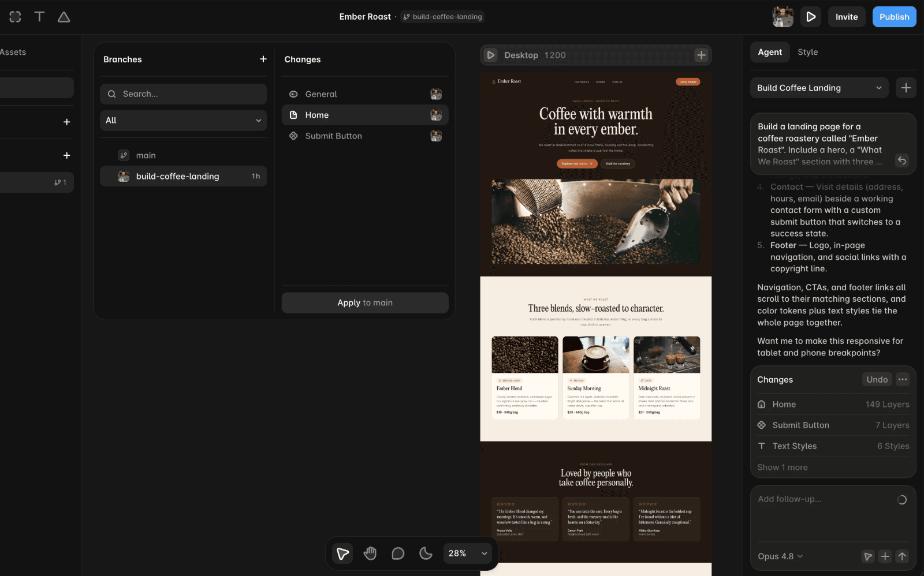Open the Build Coffee Landing chat dropdown
Viewport: 924px width, 576px height.
tap(819, 88)
